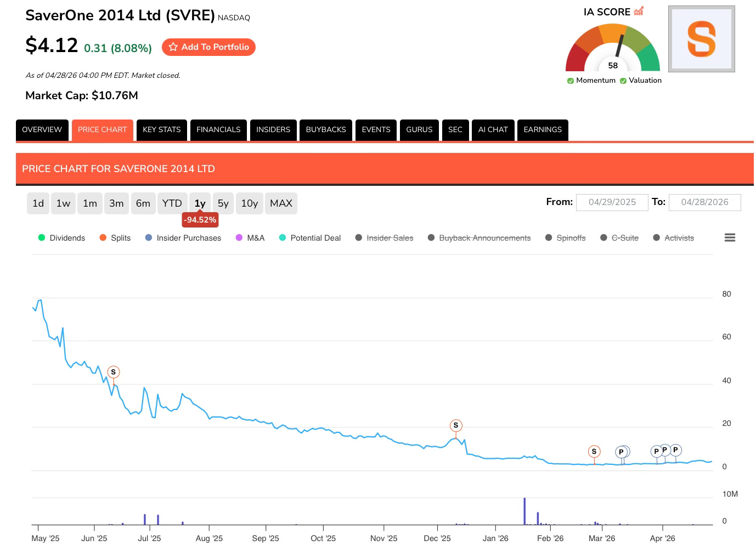Enable C-Suite legend item
The height and width of the screenshot is (546, 756).
[619, 238]
